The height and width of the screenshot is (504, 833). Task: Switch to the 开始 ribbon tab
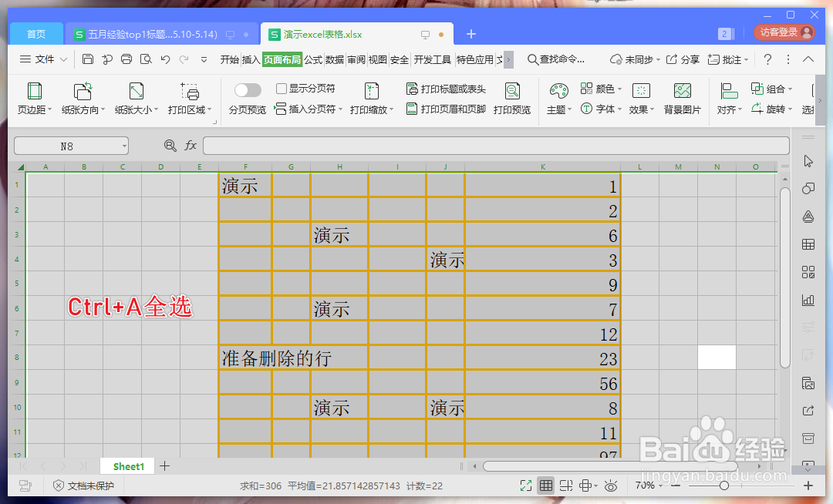tap(231, 59)
